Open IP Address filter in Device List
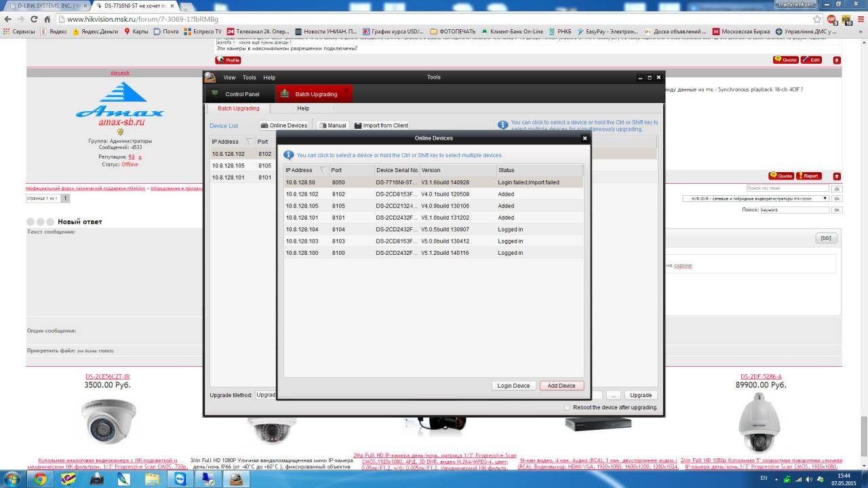Image resolution: width=868 pixels, height=488 pixels. [249, 142]
